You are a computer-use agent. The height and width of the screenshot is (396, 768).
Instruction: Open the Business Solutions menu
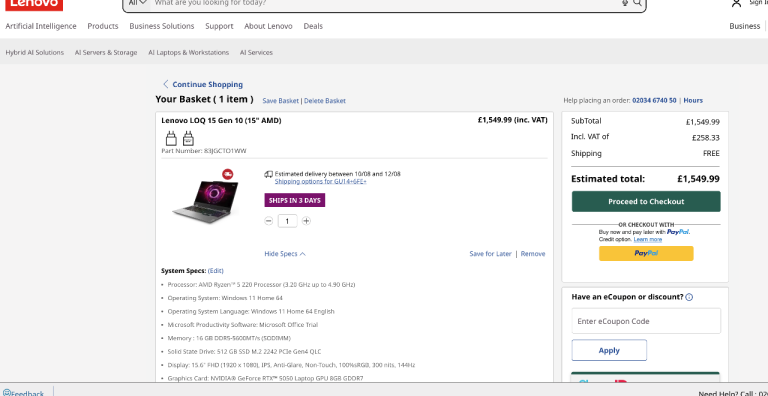point(162,26)
